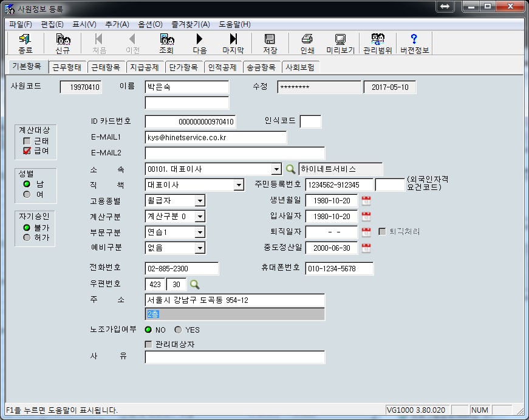Open the 고용종별 dropdown

pyautogui.click(x=200, y=200)
